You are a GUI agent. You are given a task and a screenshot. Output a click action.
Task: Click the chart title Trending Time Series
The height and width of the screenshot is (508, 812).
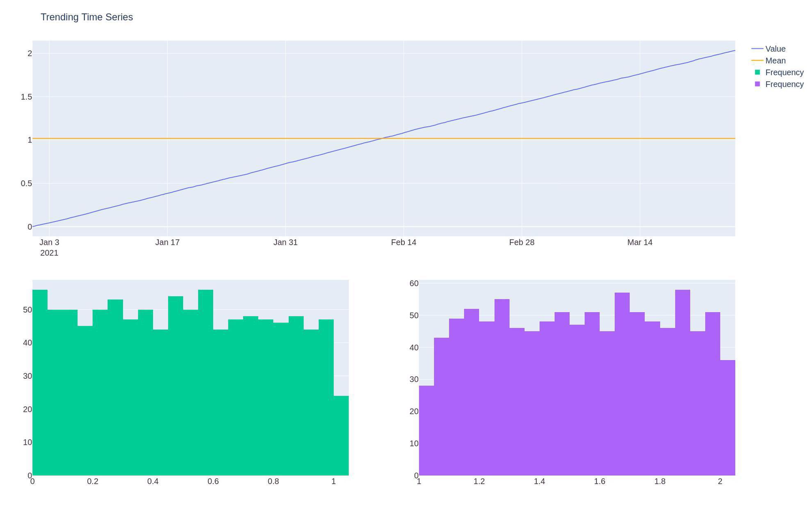[87, 17]
